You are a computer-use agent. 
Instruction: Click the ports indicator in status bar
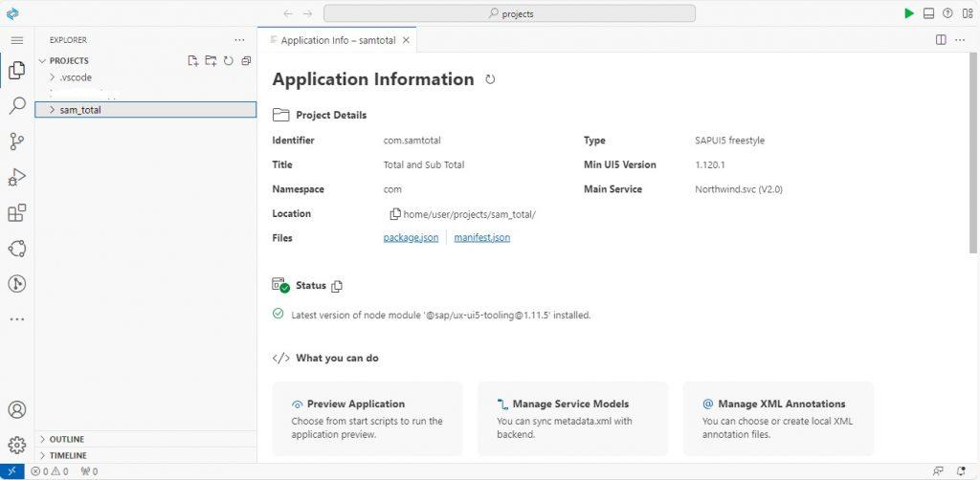[89, 471]
